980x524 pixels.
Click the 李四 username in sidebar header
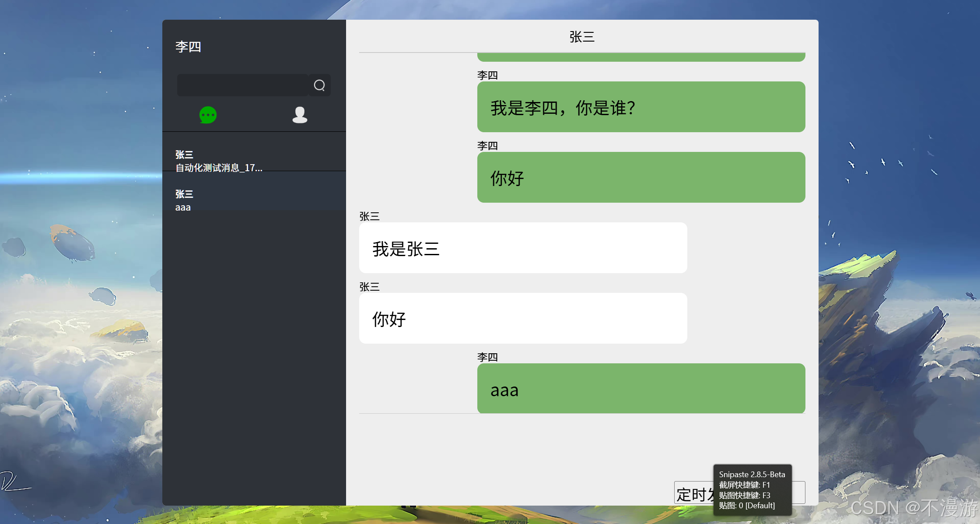(188, 46)
